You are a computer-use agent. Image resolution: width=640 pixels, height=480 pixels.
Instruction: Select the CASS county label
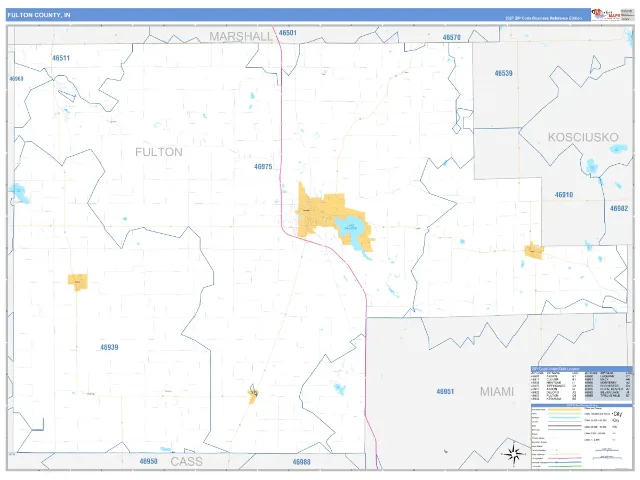(187, 461)
